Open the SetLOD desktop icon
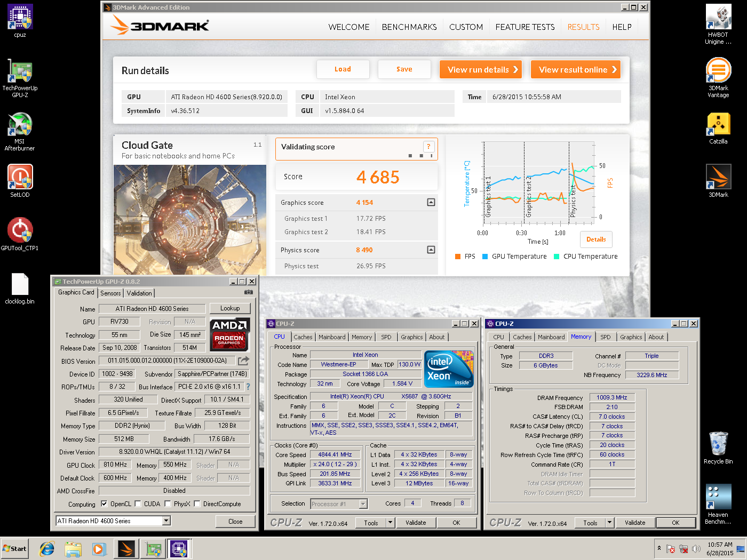This screenshot has height=560, width=747. 20,181
